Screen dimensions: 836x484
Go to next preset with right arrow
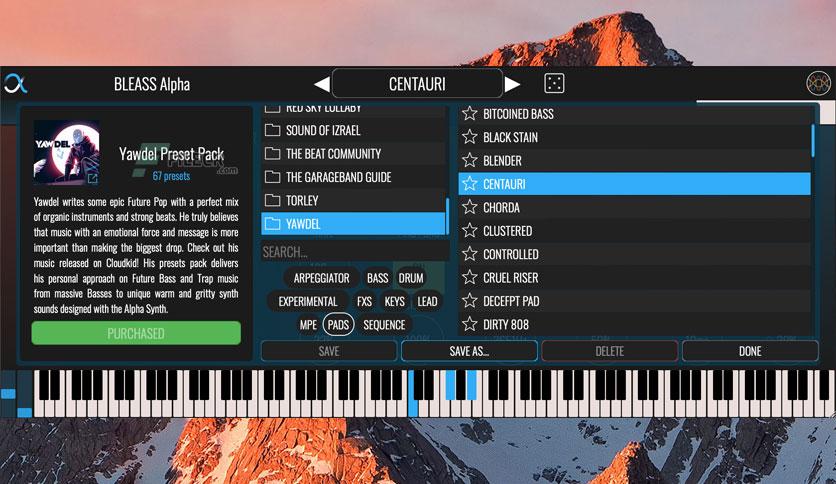point(512,84)
